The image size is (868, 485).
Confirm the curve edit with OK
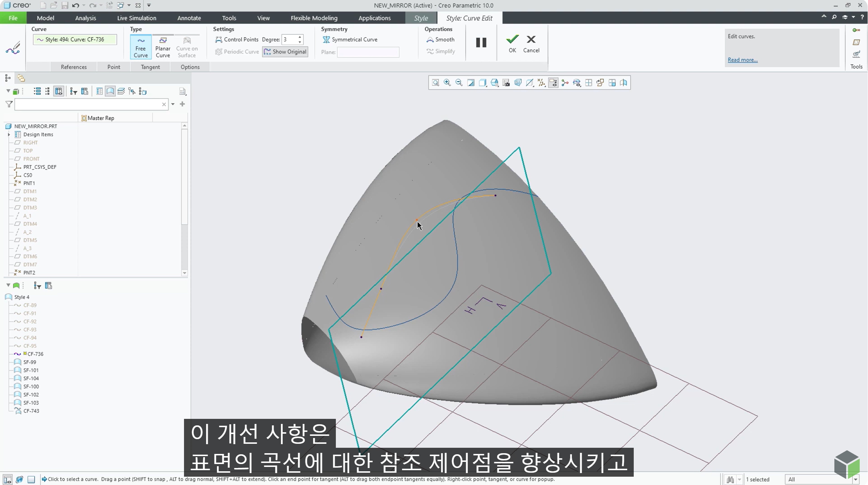tap(512, 43)
